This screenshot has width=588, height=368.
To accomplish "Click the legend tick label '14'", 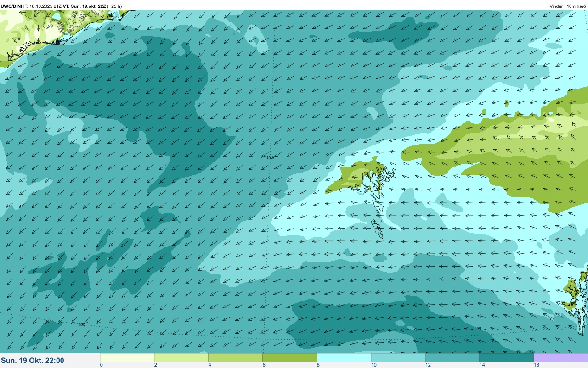I will click(482, 365).
